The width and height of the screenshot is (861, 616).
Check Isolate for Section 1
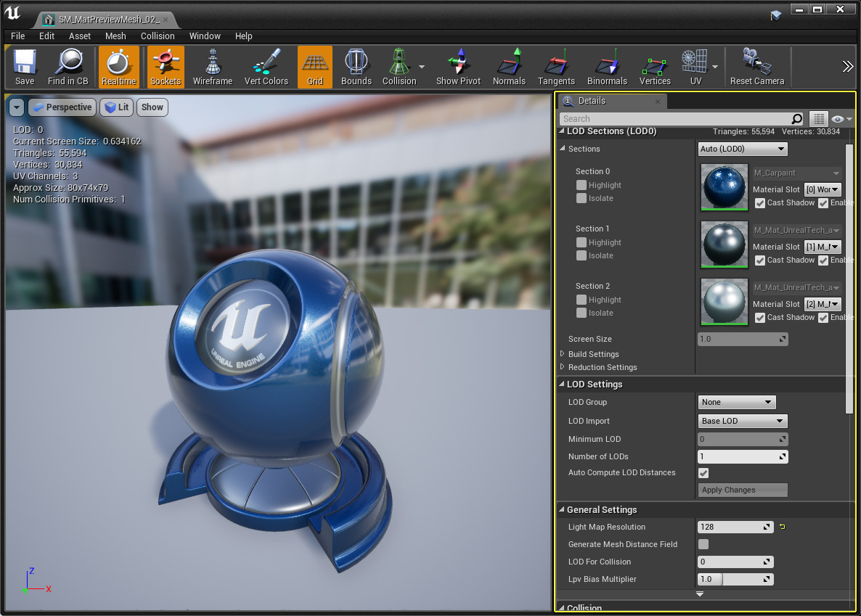pyautogui.click(x=582, y=255)
